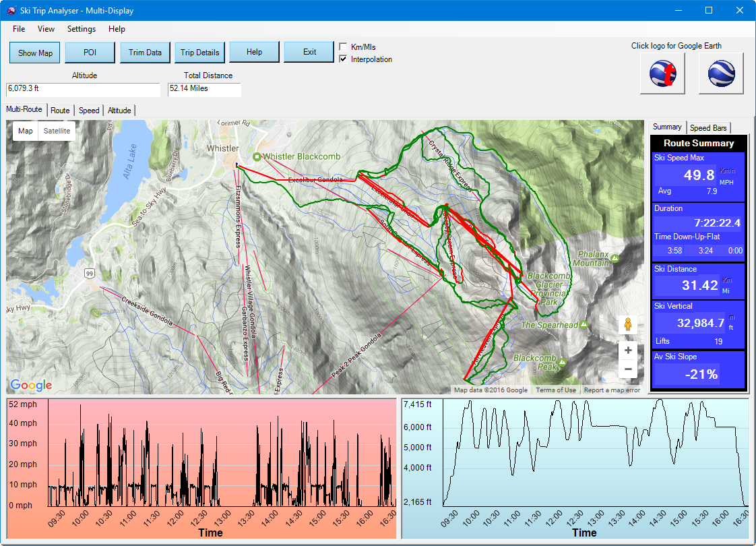The width and height of the screenshot is (756, 546).
Task: Switch the map to Satellite view
Action: (x=57, y=131)
